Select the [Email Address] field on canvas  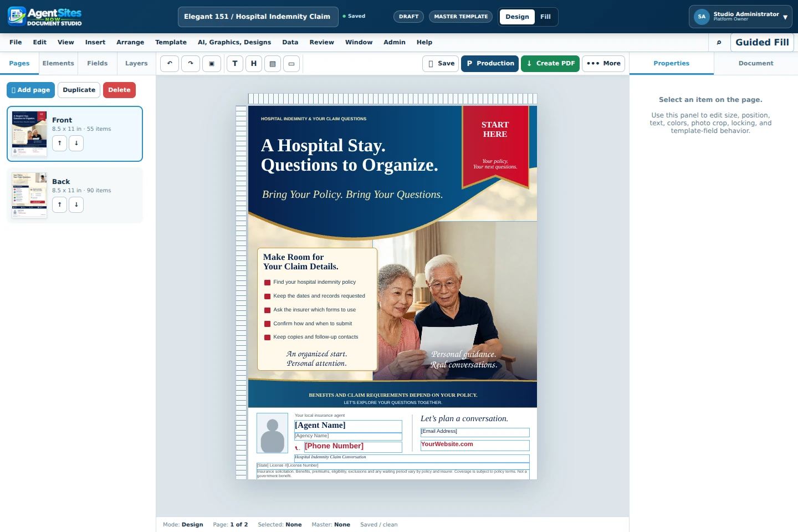[475, 432]
